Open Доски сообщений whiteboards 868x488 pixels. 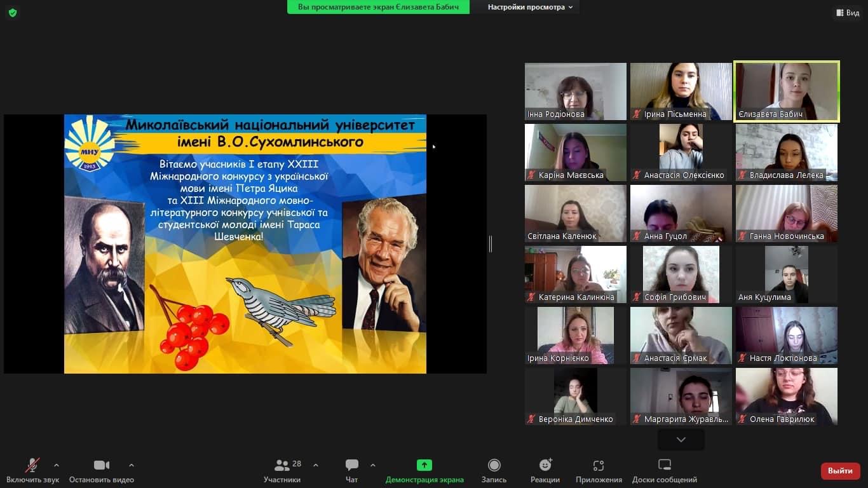coord(665,470)
